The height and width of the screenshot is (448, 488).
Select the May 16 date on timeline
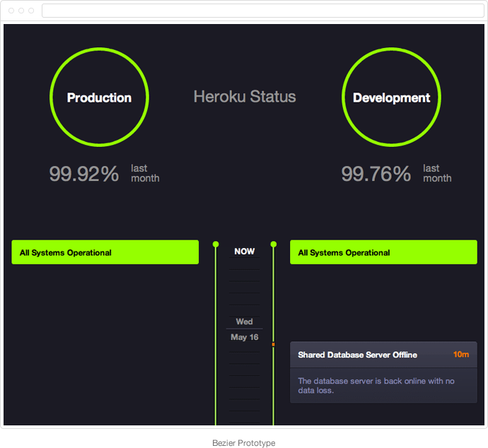click(245, 337)
